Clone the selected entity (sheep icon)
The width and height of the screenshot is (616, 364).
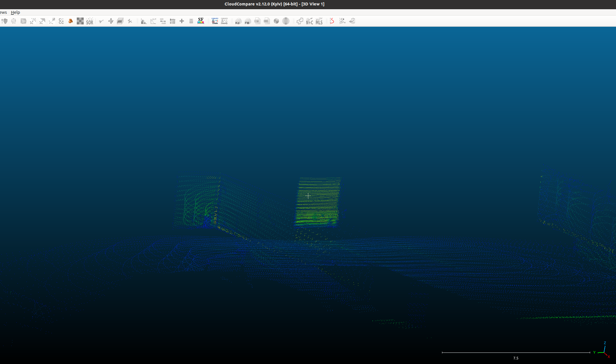pos(70,21)
